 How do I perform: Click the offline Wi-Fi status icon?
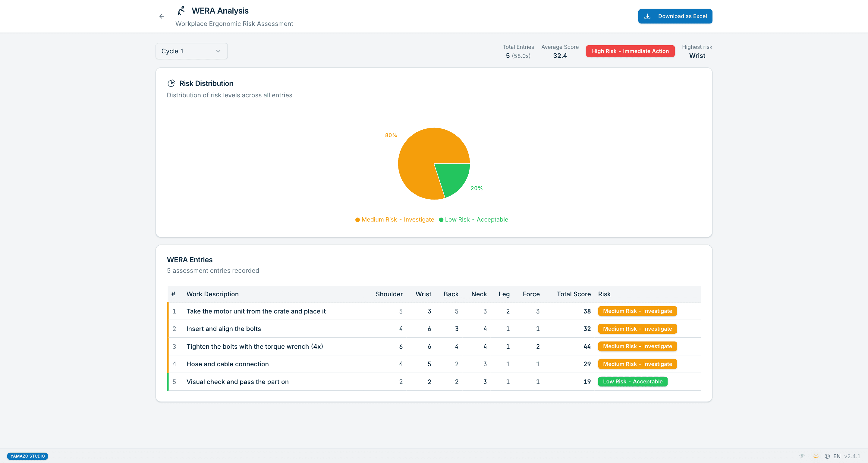pos(802,456)
